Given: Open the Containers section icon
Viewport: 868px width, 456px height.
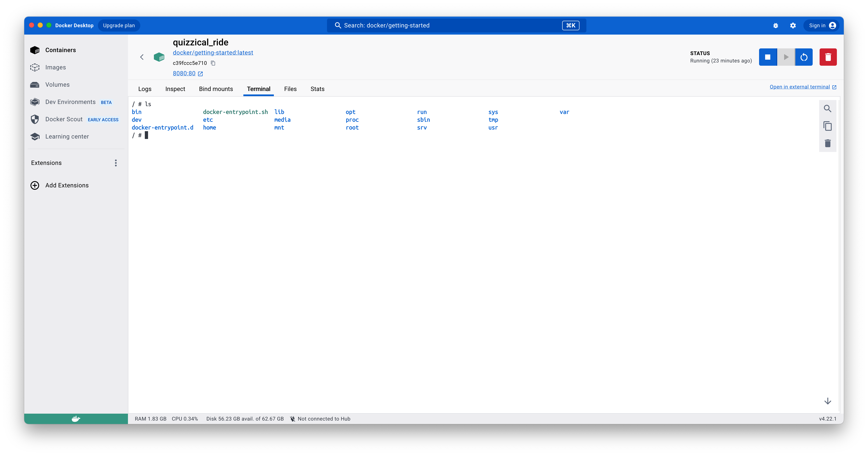Looking at the screenshot, I should [x=35, y=50].
